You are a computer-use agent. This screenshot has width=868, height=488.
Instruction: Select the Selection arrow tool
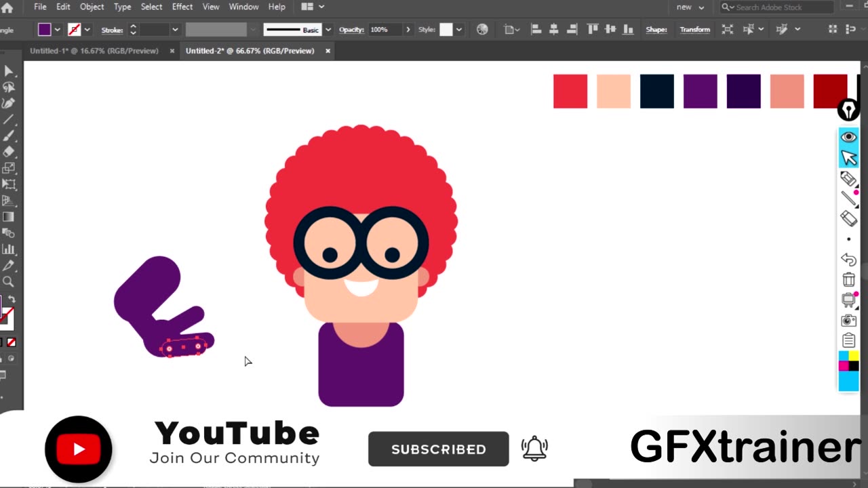[8, 71]
